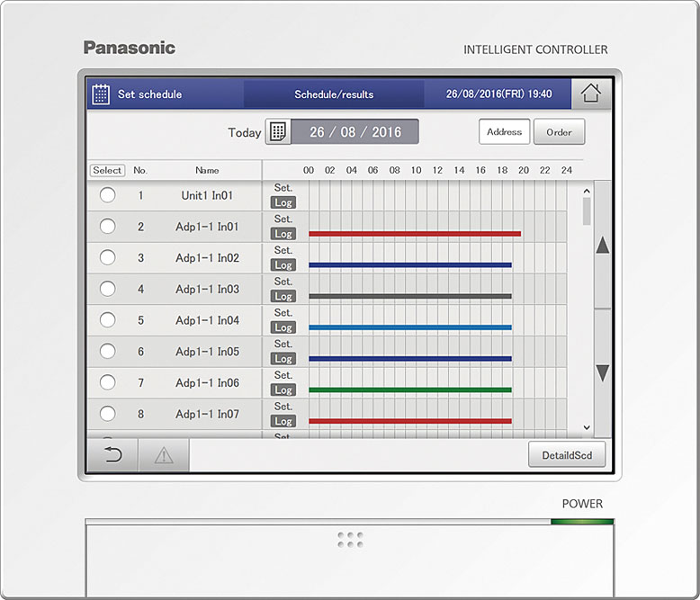Click the small scrollbar down chevron
Image resolution: width=700 pixels, height=600 pixels.
587,428
